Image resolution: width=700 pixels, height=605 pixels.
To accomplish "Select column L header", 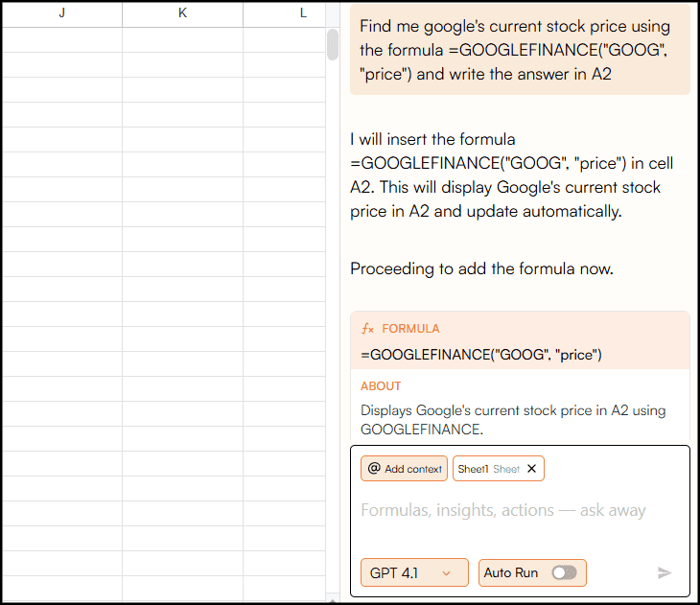I will coord(285,13).
